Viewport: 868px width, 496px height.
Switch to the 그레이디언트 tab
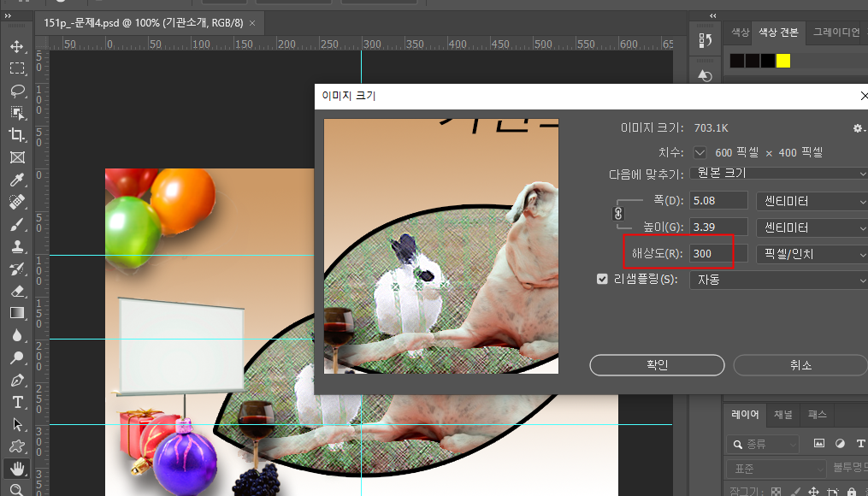click(836, 32)
